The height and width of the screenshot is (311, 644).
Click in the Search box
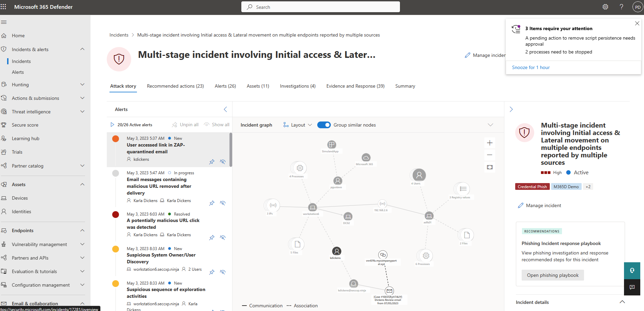[x=321, y=7]
